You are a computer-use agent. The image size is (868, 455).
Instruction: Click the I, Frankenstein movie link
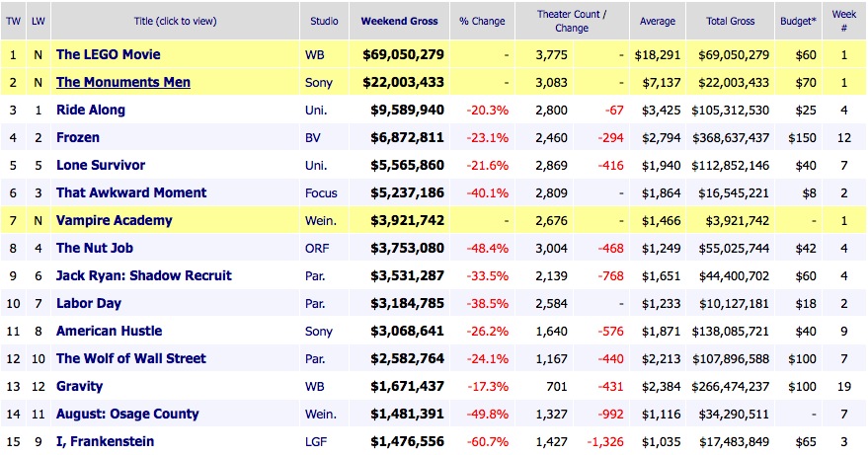(105, 441)
